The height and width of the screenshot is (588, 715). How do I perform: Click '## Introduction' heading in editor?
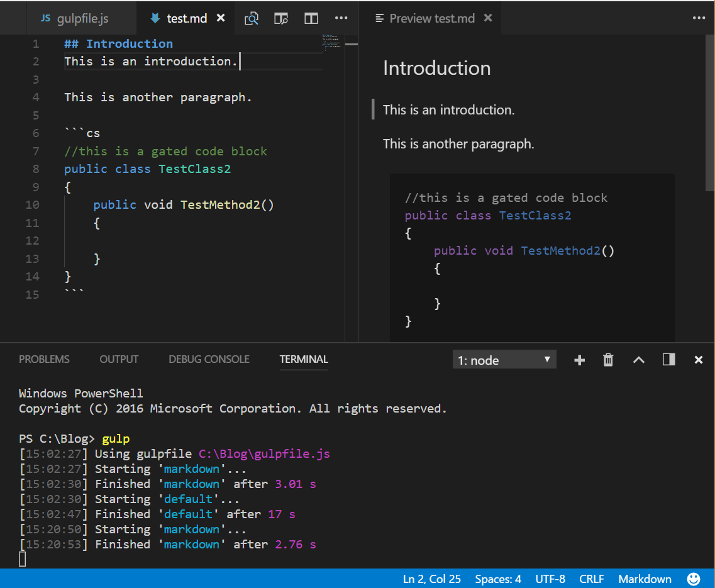coord(119,44)
